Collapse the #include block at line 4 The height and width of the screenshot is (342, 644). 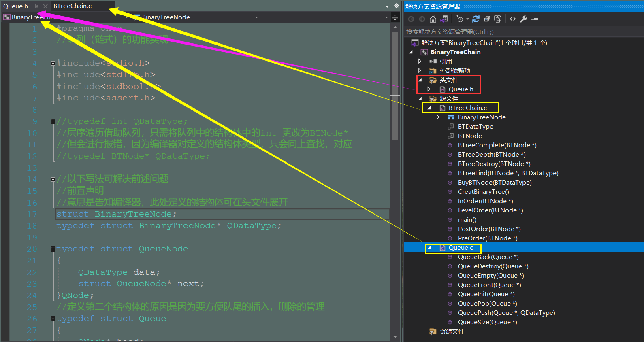(x=53, y=63)
